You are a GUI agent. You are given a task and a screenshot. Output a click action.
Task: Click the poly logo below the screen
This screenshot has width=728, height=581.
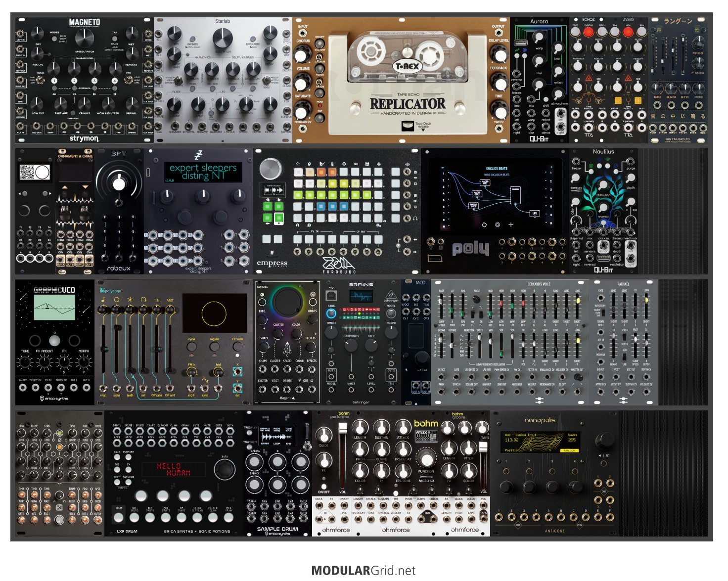470,248
